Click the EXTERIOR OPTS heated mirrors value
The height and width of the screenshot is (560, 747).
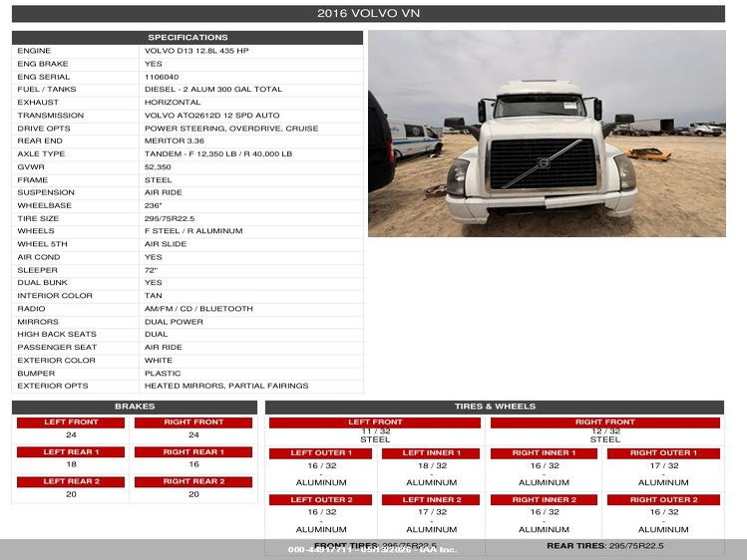226,386
